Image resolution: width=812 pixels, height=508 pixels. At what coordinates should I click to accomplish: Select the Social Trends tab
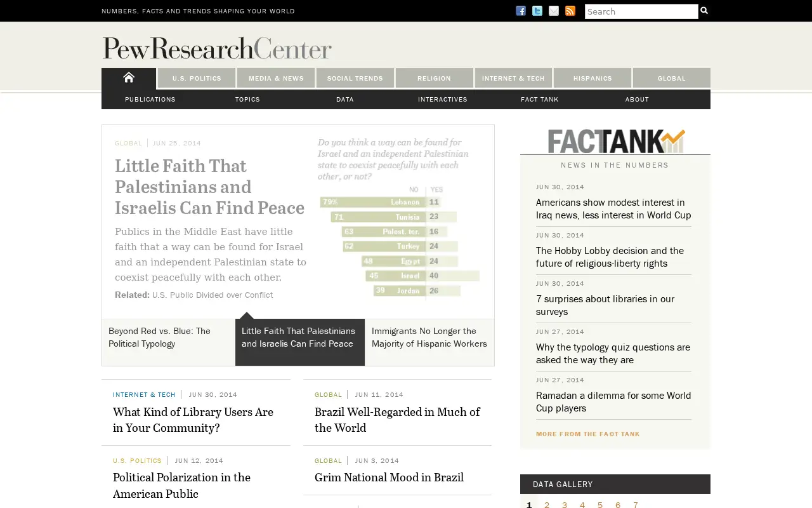coord(355,78)
